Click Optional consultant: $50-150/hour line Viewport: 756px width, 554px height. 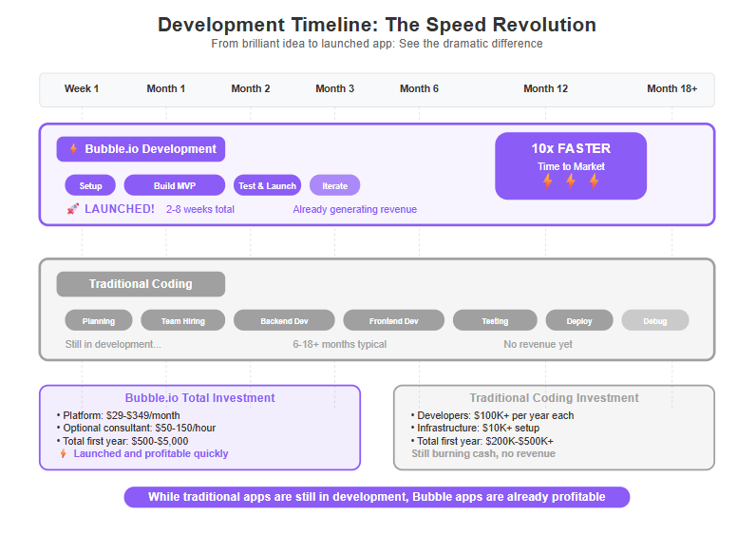pyautogui.click(x=136, y=428)
